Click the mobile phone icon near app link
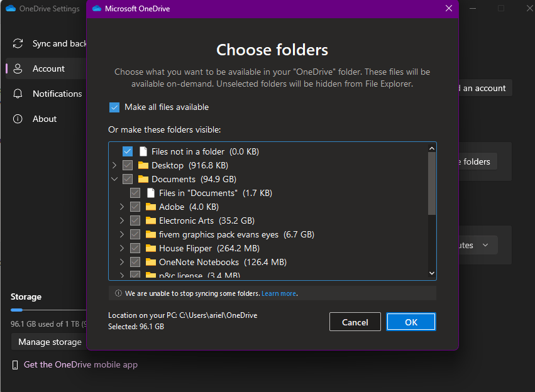Viewport: 535px width, 392px height. [x=15, y=365]
